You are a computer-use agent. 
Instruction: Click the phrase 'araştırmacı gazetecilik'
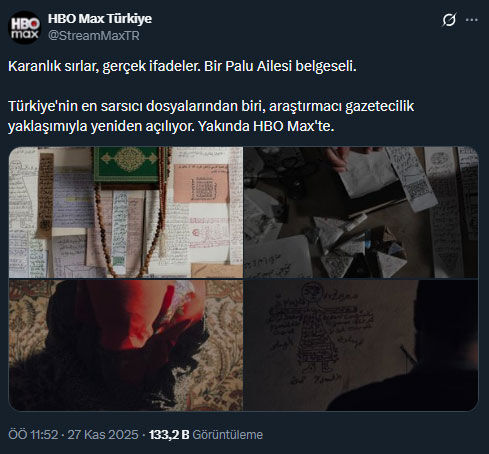(x=341, y=106)
